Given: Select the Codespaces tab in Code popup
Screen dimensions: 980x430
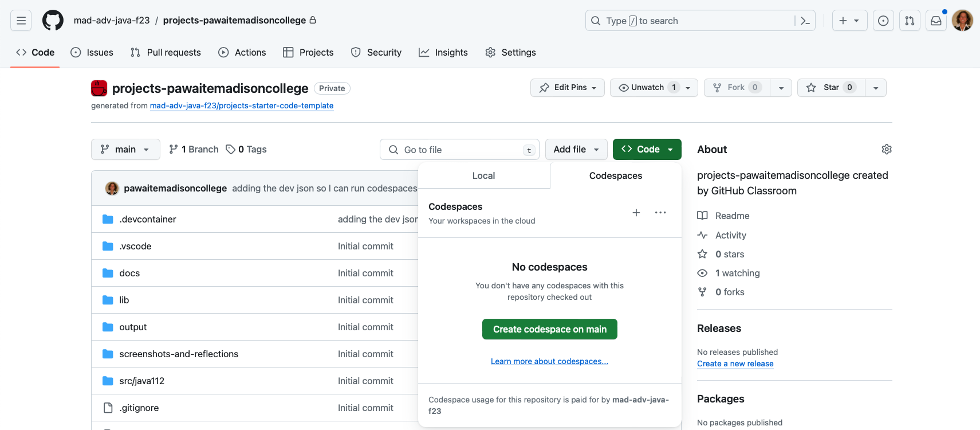Looking at the screenshot, I should point(616,175).
